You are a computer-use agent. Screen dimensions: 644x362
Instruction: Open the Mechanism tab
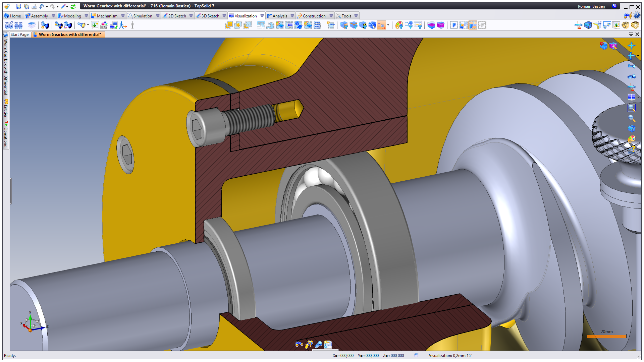[107, 16]
